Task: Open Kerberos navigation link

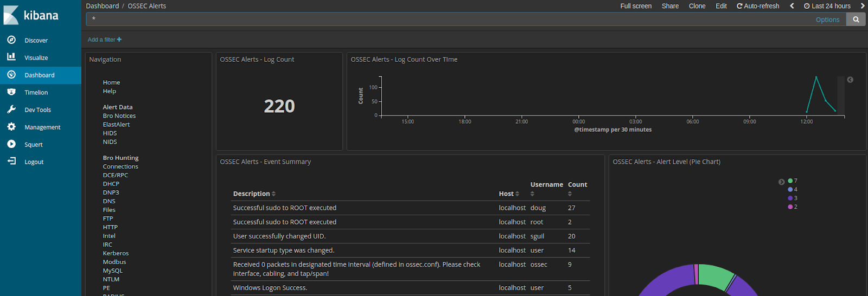Action: pyautogui.click(x=116, y=253)
